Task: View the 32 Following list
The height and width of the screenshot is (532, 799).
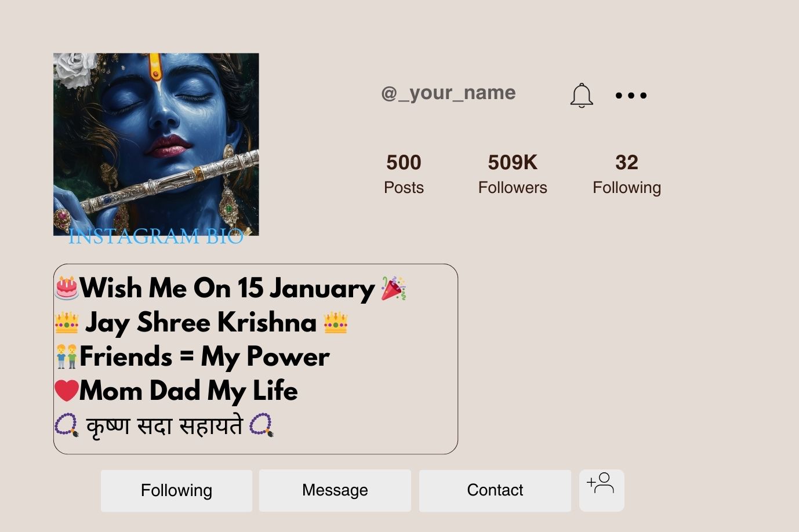Action: point(626,173)
